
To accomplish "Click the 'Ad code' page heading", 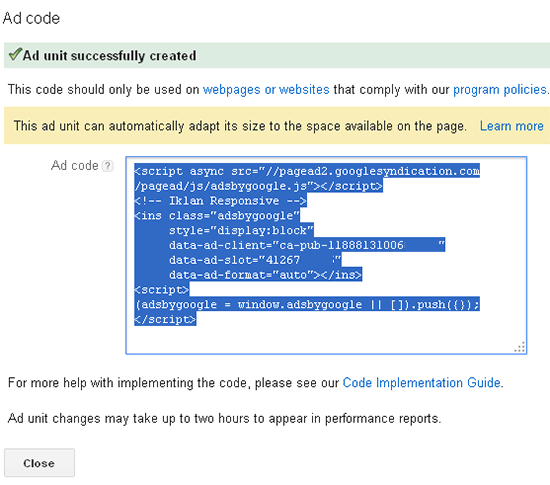I will 31,18.
